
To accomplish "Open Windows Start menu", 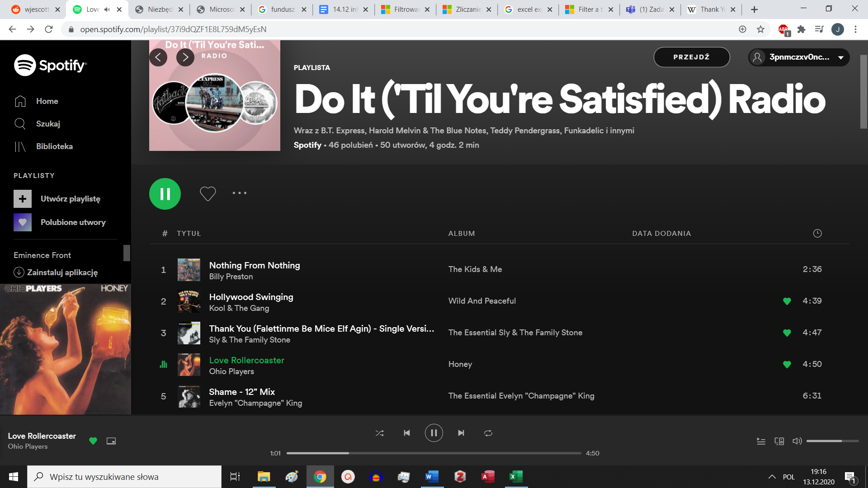I will 14,477.
